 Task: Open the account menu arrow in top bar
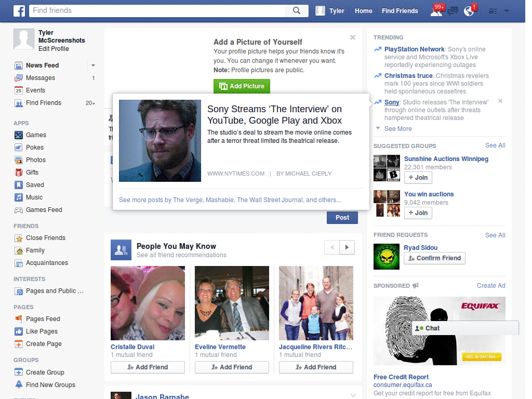(x=507, y=11)
